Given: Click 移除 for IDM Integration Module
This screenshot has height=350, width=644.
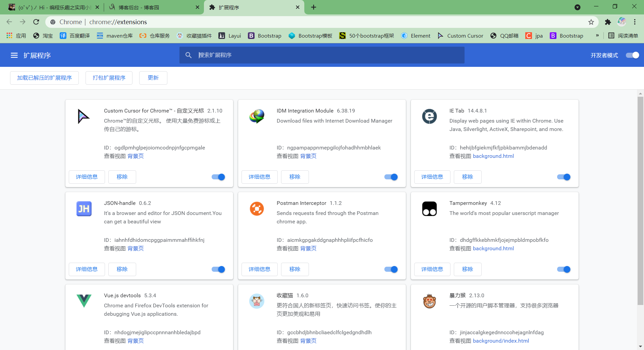Looking at the screenshot, I should 295,177.
